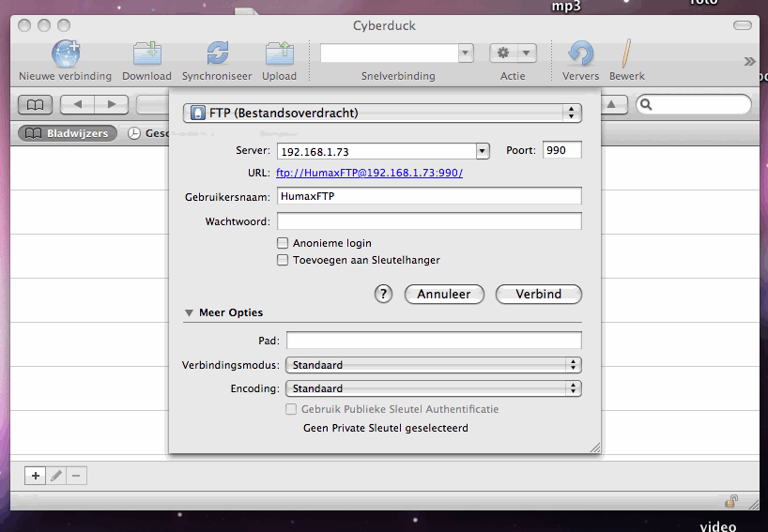Go back with the left arrow
The width and height of the screenshot is (768, 532).
(x=77, y=104)
